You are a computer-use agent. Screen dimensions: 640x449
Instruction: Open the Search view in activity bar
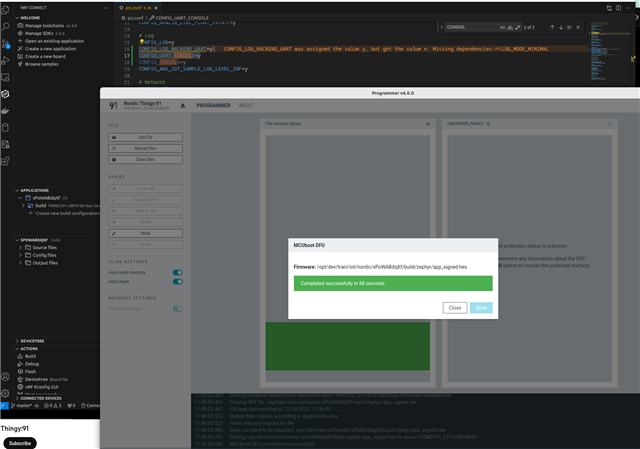pyautogui.click(x=5, y=27)
